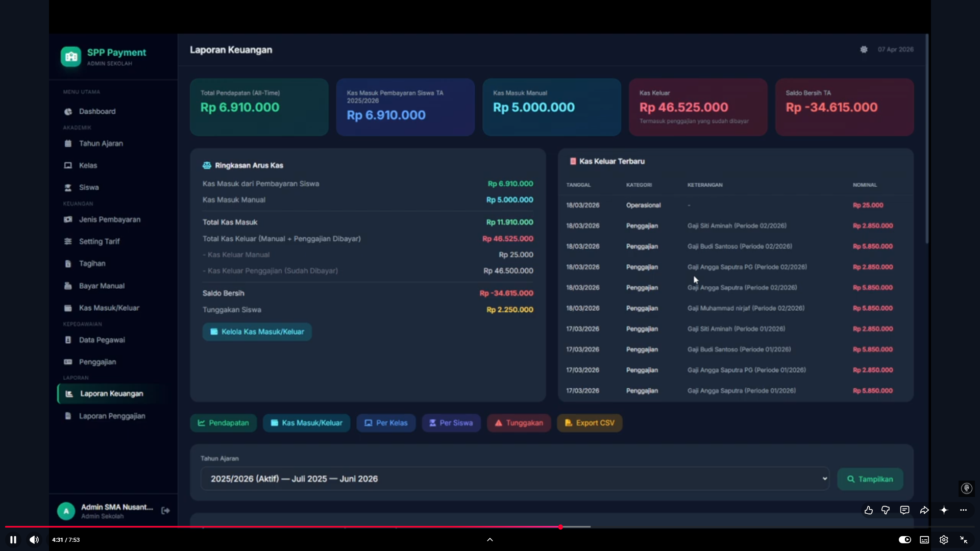The height and width of the screenshot is (551, 980).
Task: Click the Operasional category cell
Action: [643, 205]
